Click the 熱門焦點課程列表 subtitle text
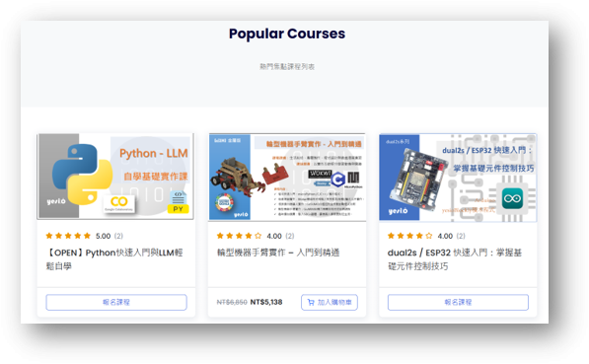This screenshot has height=364, width=589. coord(287,67)
